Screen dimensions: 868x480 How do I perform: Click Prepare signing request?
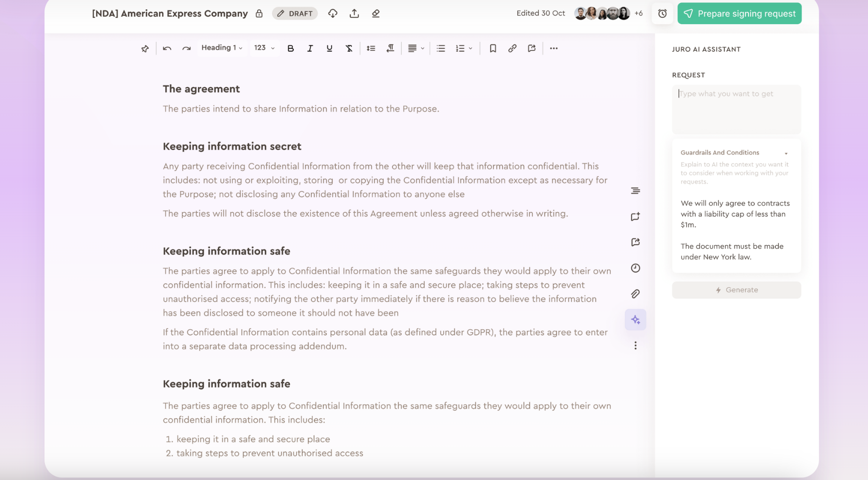[x=739, y=13]
